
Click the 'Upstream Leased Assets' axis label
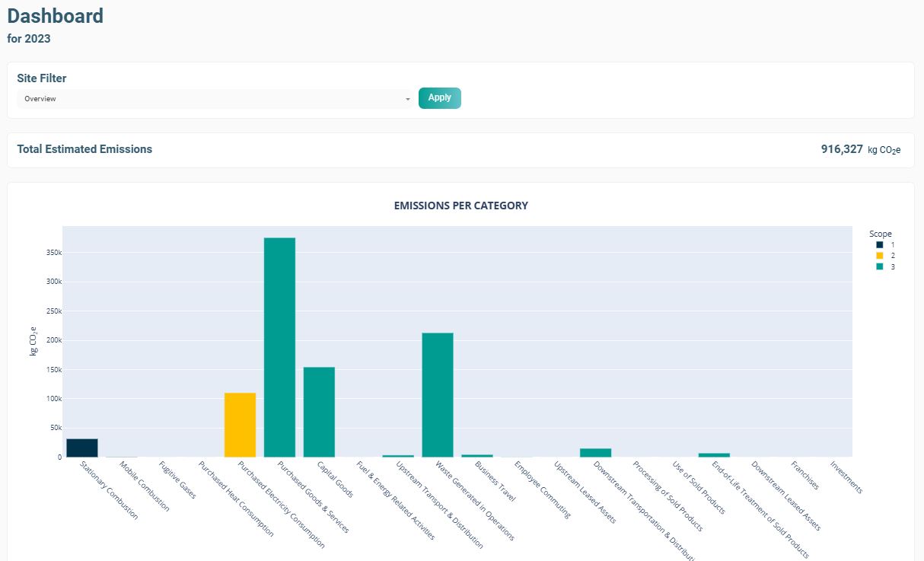pos(585,492)
